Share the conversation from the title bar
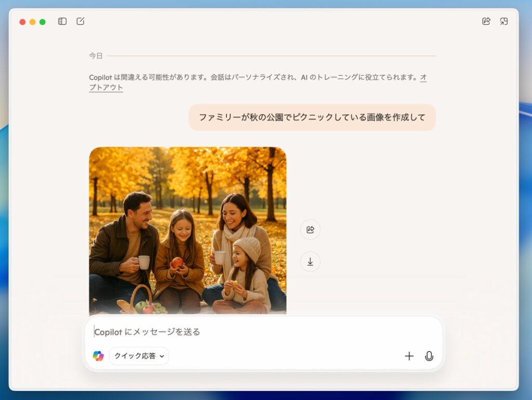532x400 pixels. [486, 21]
